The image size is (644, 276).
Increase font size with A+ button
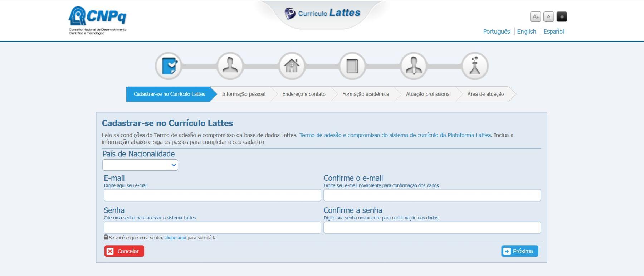coord(536,17)
